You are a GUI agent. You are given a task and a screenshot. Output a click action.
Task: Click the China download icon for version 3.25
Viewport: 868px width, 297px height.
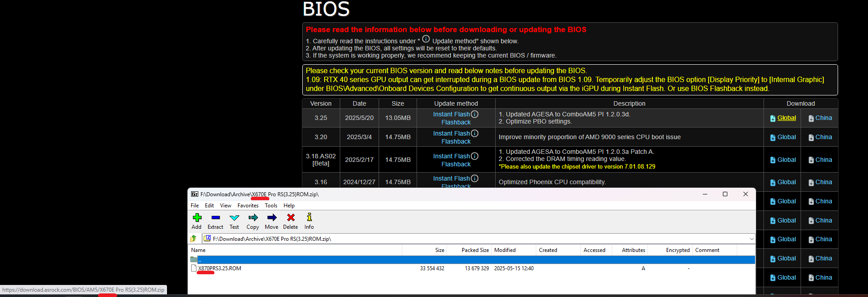[811, 119]
